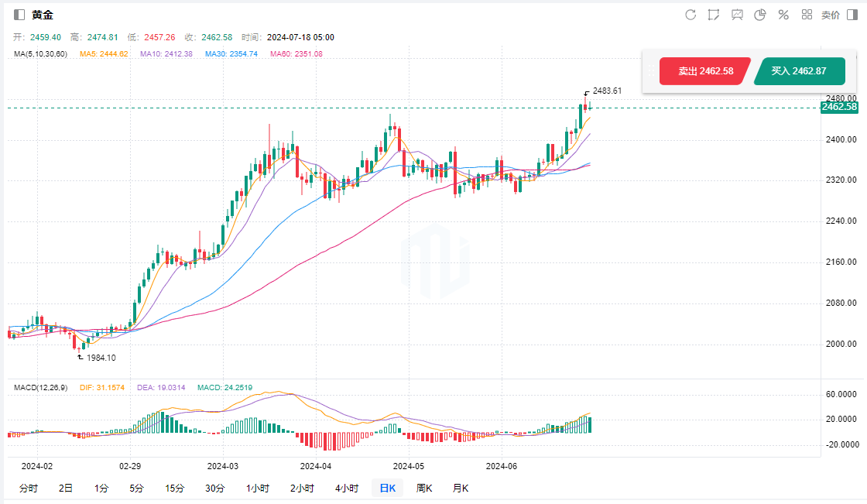Select the 15分 interval tab
The height and width of the screenshot is (504, 867).
pyautogui.click(x=174, y=488)
